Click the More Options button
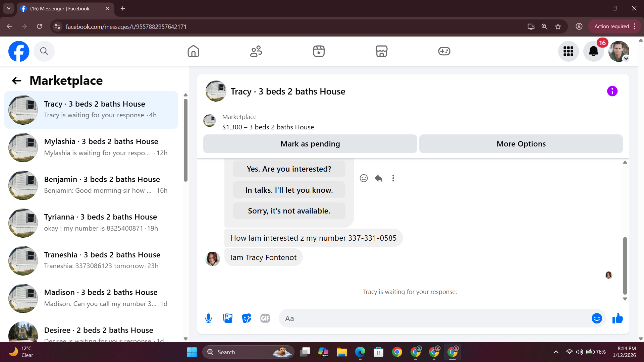Viewport: 644px width, 362px height. tap(521, 144)
